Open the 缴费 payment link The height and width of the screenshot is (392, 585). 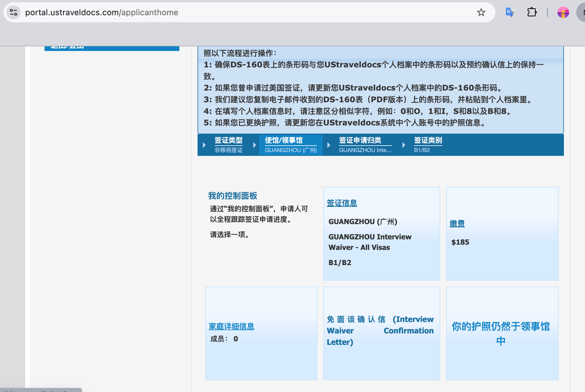coord(457,224)
